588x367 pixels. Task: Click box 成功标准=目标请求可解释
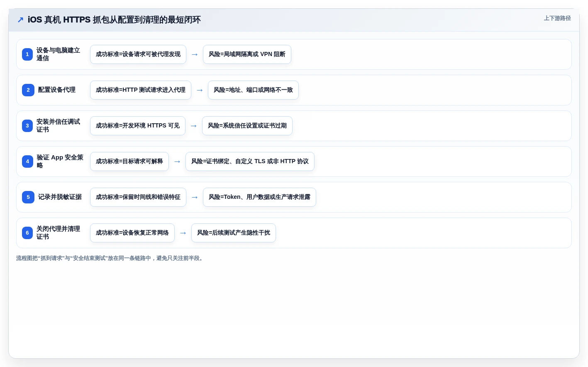pyautogui.click(x=129, y=161)
